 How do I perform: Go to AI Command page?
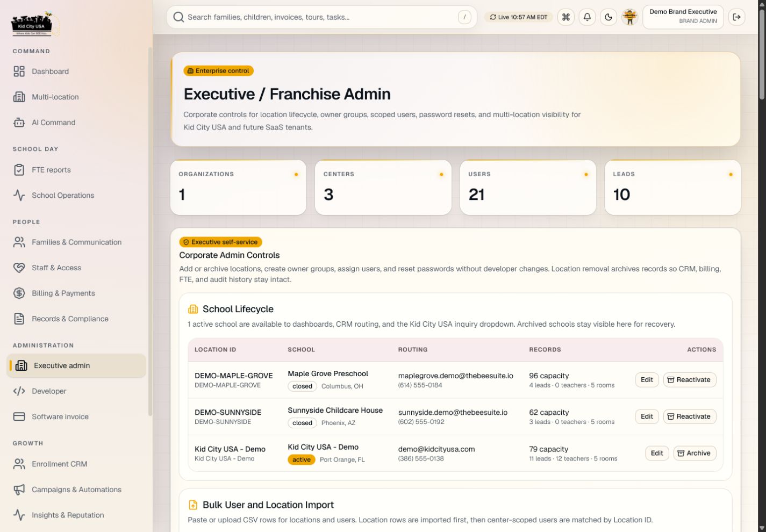[76, 123]
